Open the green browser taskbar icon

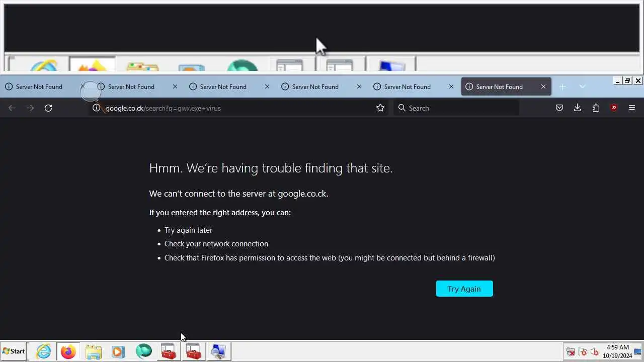tap(143, 351)
